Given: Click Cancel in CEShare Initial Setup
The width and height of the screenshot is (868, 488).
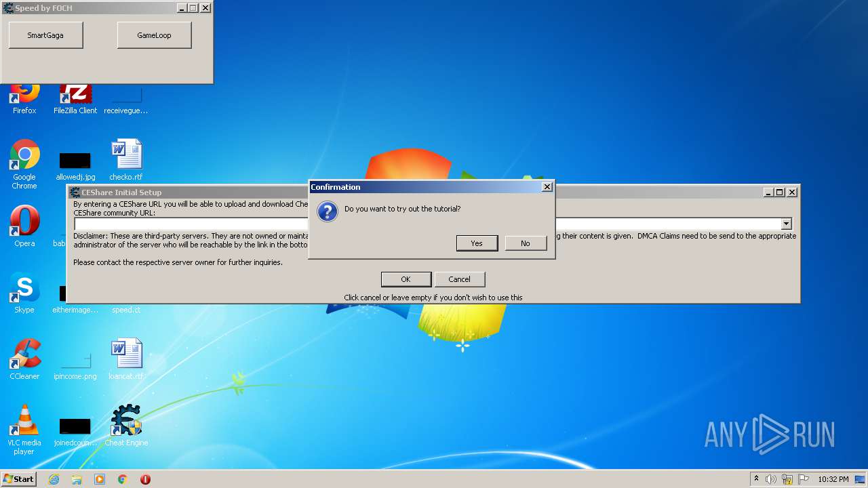Looking at the screenshot, I should [x=459, y=279].
